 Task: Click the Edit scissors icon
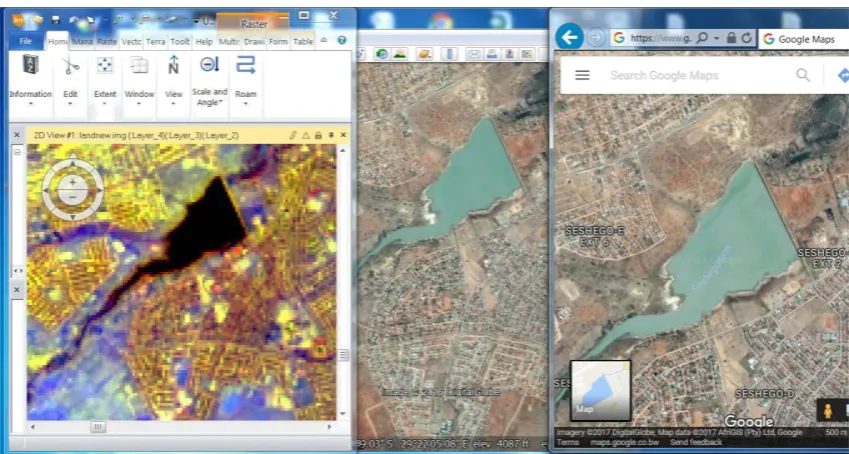pyautogui.click(x=70, y=66)
